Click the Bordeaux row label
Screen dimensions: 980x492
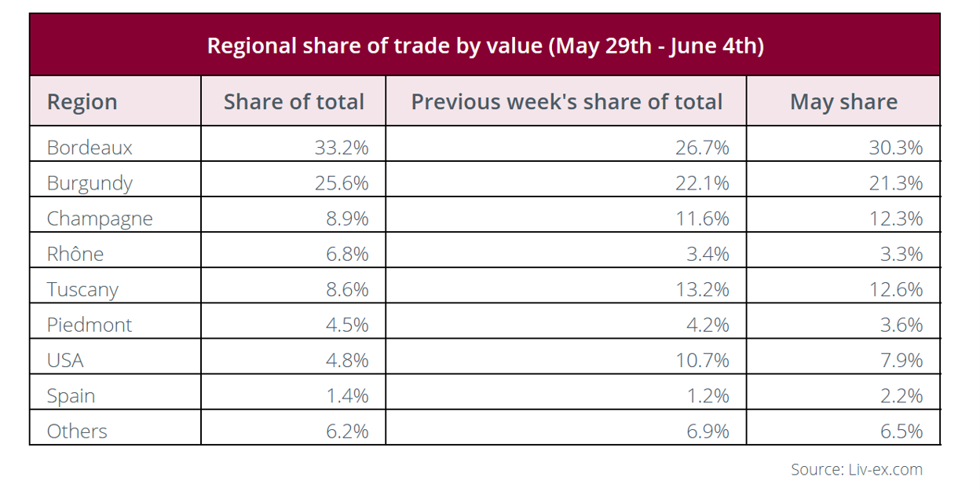click(x=90, y=147)
